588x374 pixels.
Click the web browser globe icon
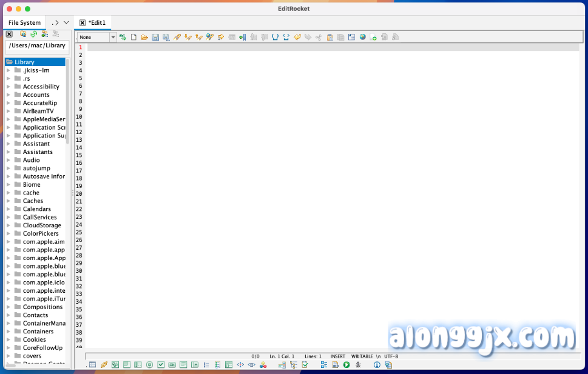(363, 37)
